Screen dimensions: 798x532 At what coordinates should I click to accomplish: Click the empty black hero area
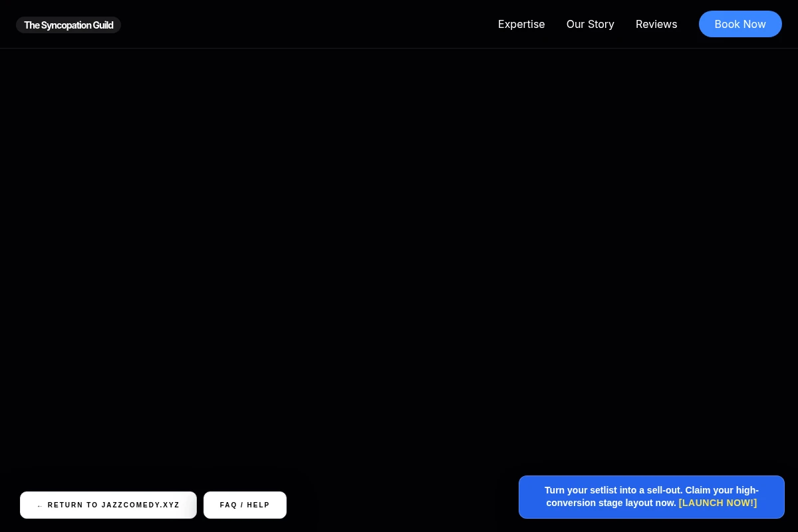[399, 259]
